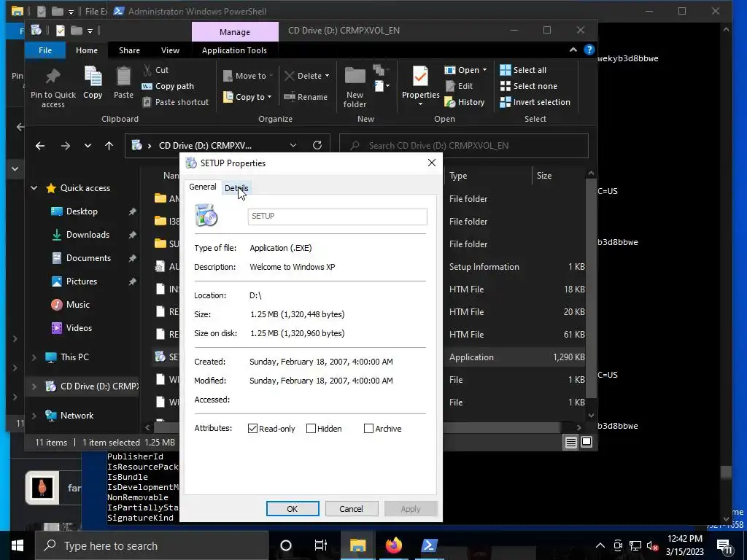Click Select none in ribbon

pyautogui.click(x=528, y=86)
